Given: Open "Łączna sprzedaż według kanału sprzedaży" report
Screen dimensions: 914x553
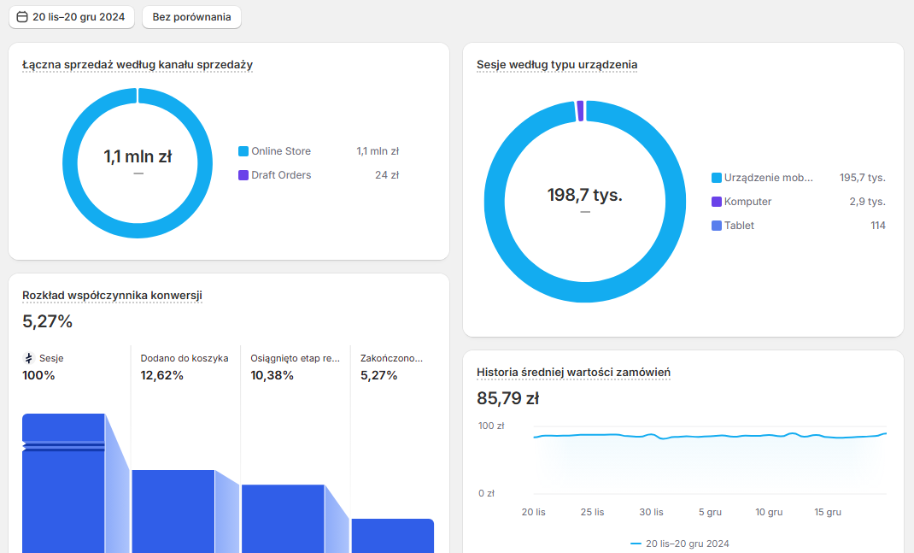Looking at the screenshot, I should pyautogui.click(x=137, y=65).
